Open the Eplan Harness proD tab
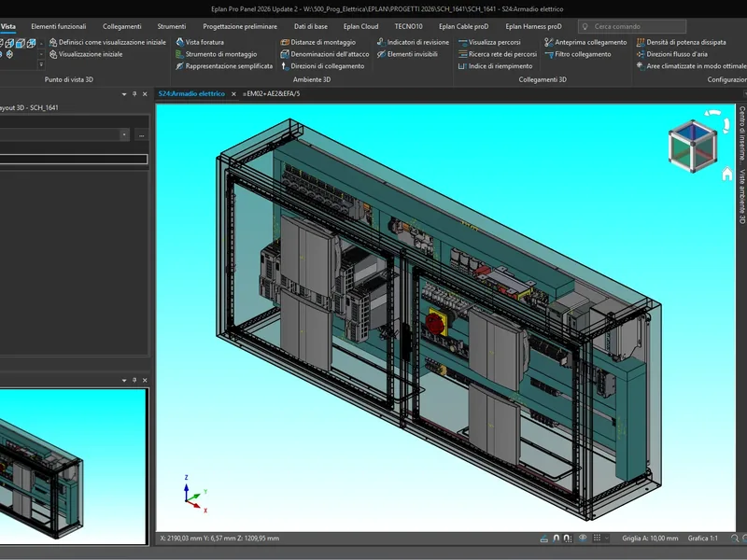The image size is (747, 560). 533,27
